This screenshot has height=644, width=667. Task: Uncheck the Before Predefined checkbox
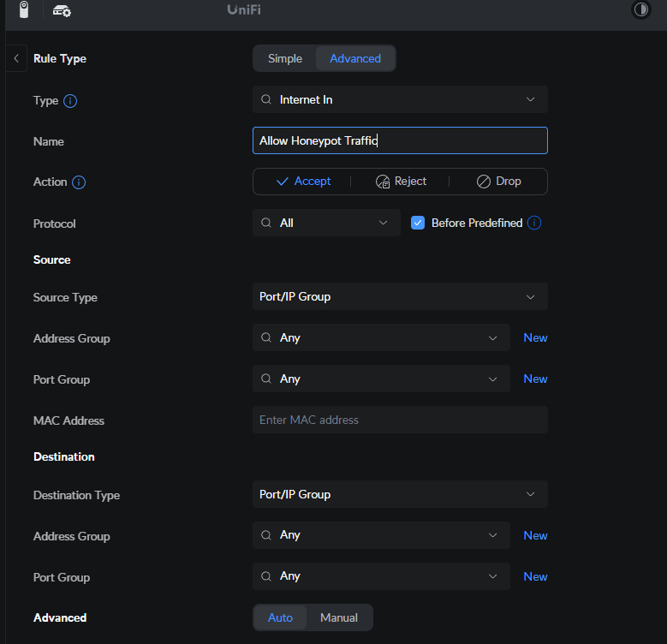[x=418, y=223]
